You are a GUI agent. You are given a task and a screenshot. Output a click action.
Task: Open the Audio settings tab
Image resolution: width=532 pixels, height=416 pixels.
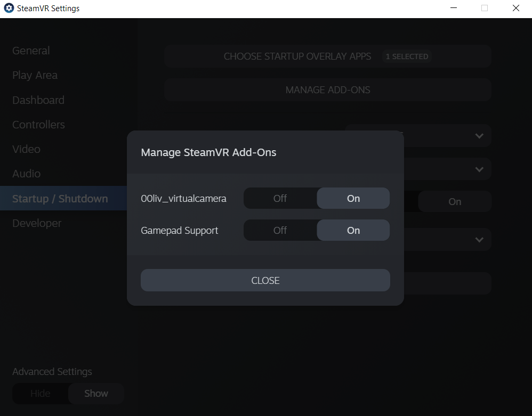tap(26, 174)
